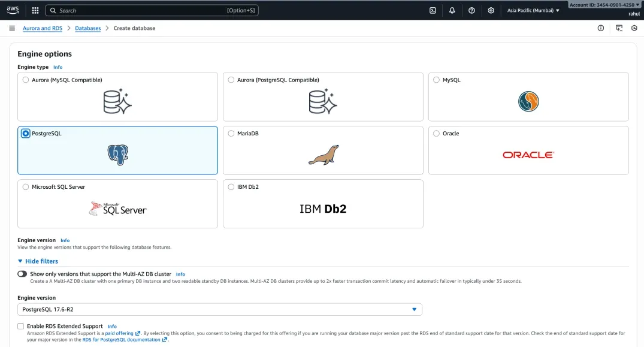Image resolution: width=644 pixels, height=347 pixels.
Task: Open the Account ID dropdown
Action: [604, 5]
